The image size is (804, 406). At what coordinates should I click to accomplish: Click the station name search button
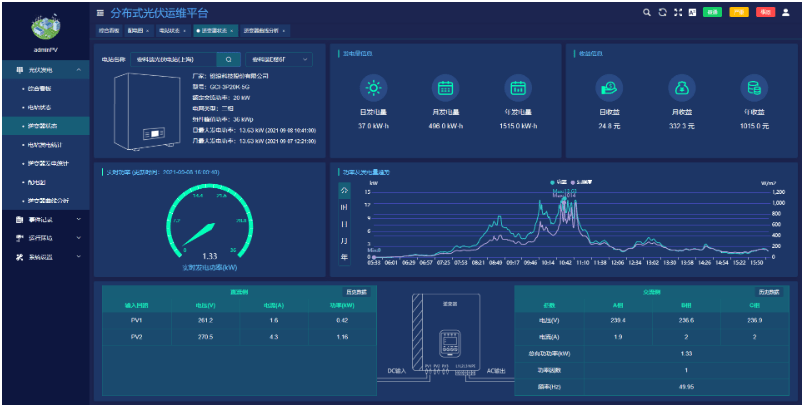point(228,60)
